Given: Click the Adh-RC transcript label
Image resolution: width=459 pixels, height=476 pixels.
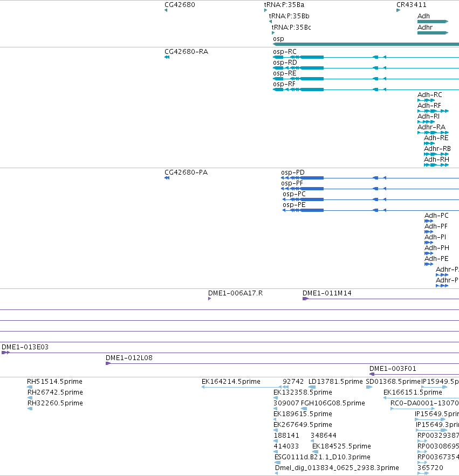Looking at the screenshot, I should coord(429,95).
